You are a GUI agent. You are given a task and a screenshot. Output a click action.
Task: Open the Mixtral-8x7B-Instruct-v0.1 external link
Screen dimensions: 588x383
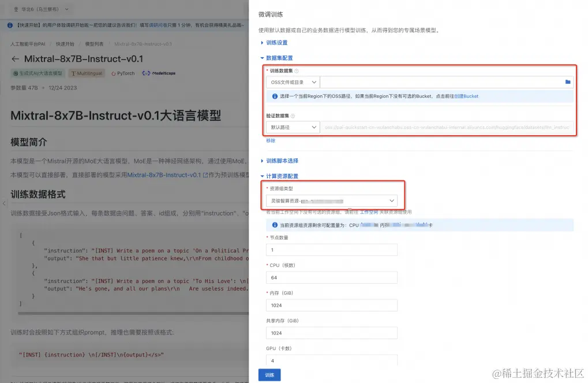(167, 175)
